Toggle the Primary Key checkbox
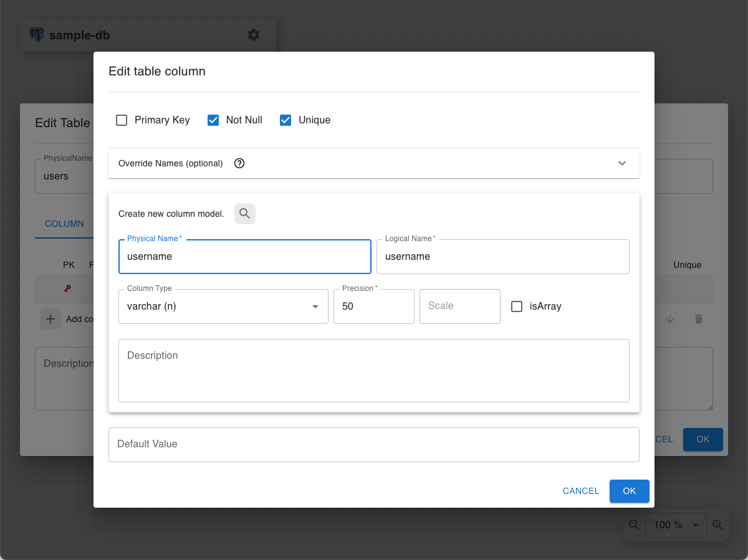Image resolution: width=748 pixels, height=560 pixels. tap(122, 120)
